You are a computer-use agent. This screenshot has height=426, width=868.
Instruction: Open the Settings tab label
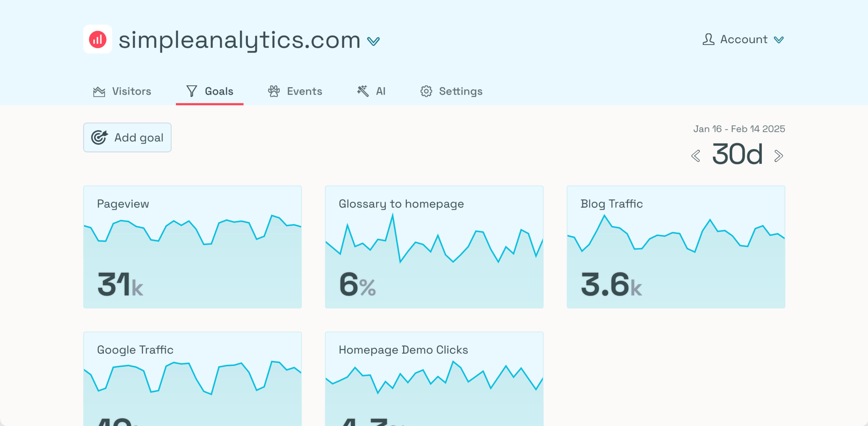[460, 91]
